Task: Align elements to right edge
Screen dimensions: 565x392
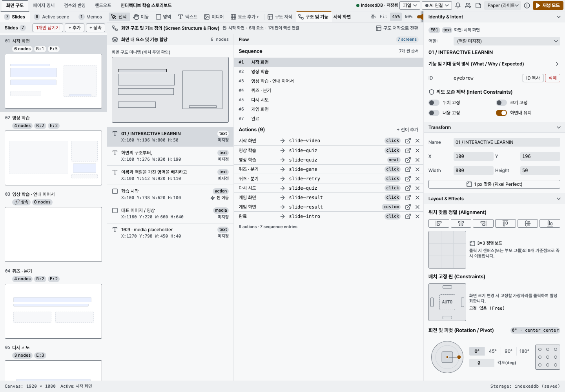Action: pos(483,223)
